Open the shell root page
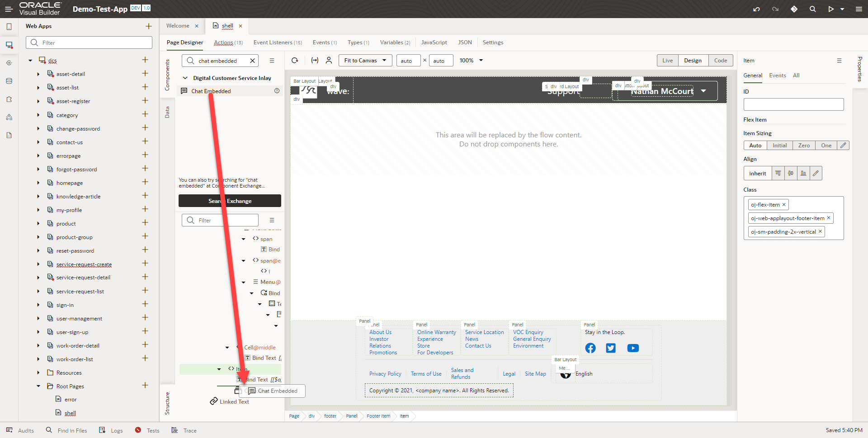This screenshot has width=868, height=438. click(x=70, y=413)
